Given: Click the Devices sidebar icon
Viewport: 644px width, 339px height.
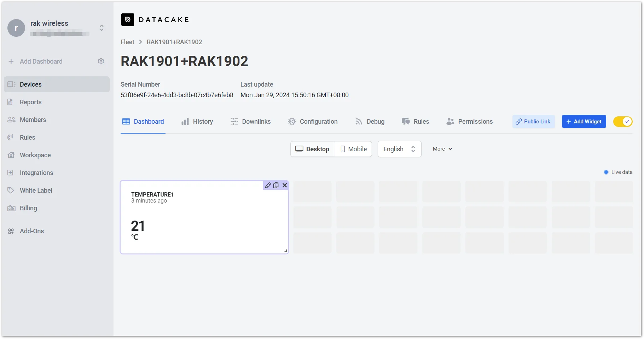Looking at the screenshot, I should click(11, 84).
